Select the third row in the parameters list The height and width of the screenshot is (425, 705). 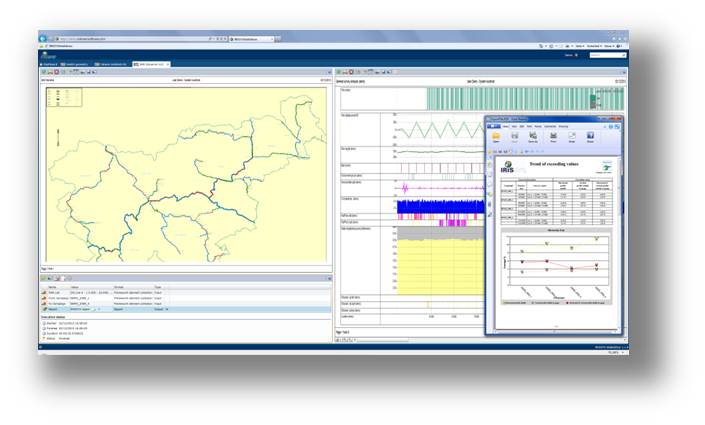click(186, 304)
